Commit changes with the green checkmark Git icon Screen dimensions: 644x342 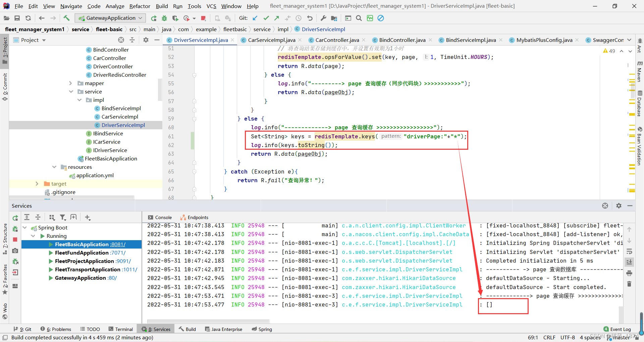[266, 18]
